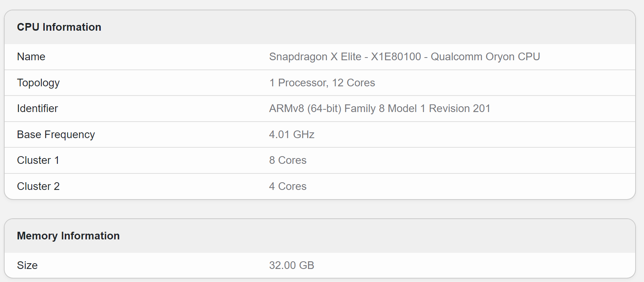The image size is (644, 282).
Task: Click the 8 Cores value
Action: click(288, 160)
